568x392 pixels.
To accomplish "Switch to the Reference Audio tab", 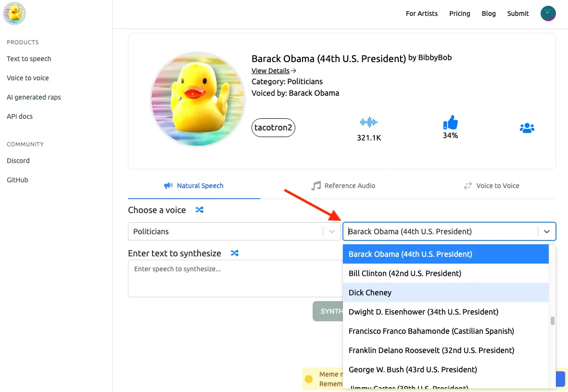I will 343,186.
